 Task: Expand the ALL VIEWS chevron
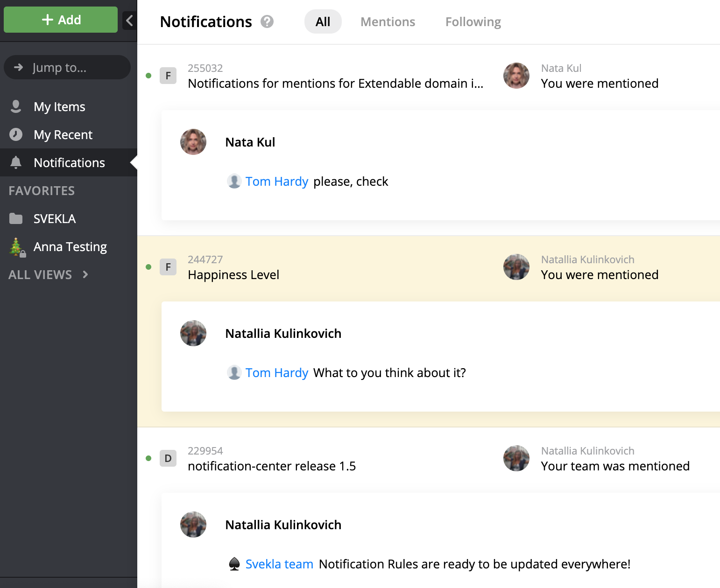tap(85, 274)
